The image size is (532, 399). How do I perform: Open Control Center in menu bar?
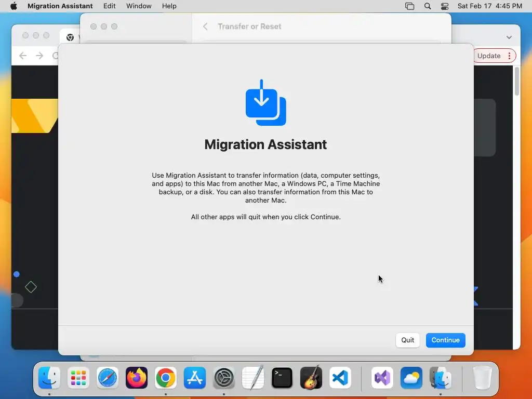coord(445,6)
